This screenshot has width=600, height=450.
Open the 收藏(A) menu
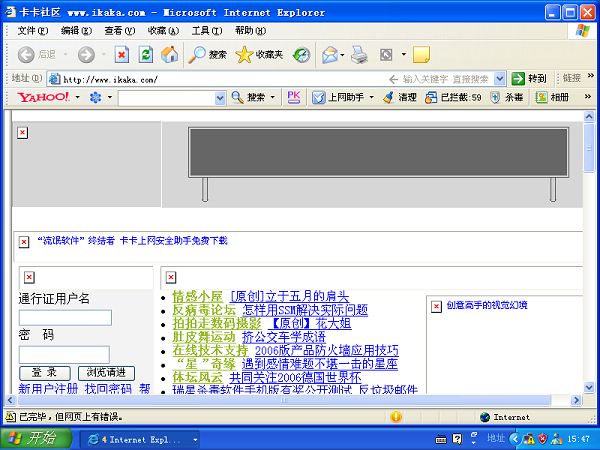pos(163,31)
